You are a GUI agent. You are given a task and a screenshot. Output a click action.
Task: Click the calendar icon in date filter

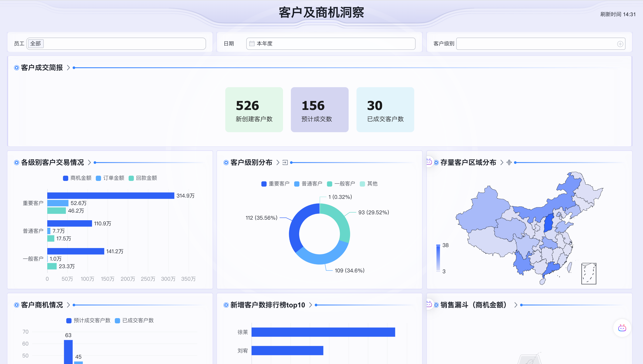[x=252, y=43]
